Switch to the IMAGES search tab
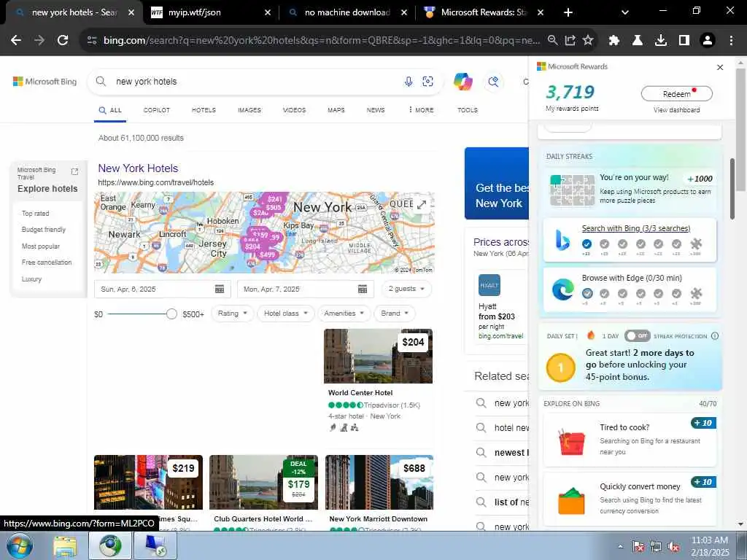747x560 pixels. coord(249,110)
